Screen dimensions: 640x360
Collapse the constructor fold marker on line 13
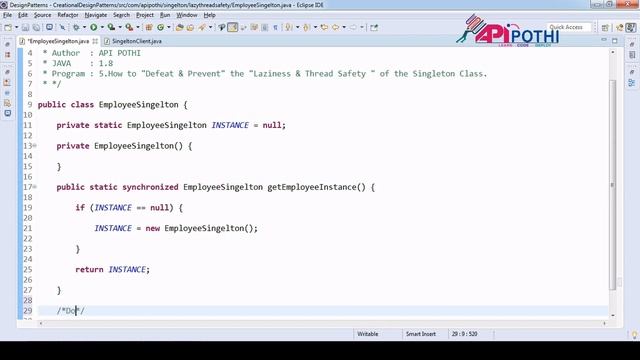coord(35,146)
